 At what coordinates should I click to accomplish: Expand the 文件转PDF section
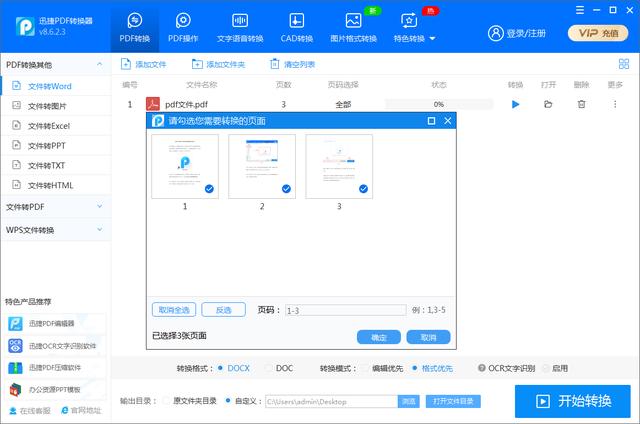56,207
